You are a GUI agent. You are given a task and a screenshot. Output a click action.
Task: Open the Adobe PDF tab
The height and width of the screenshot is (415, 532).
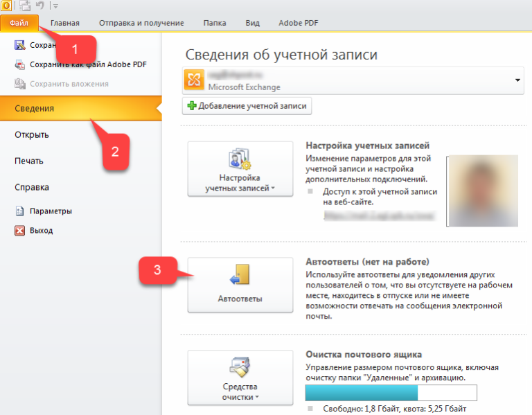click(299, 23)
